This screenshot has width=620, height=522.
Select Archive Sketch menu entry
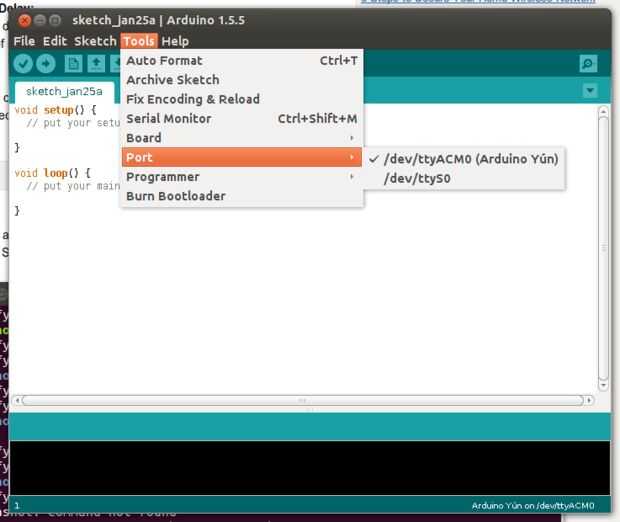point(242,79)
